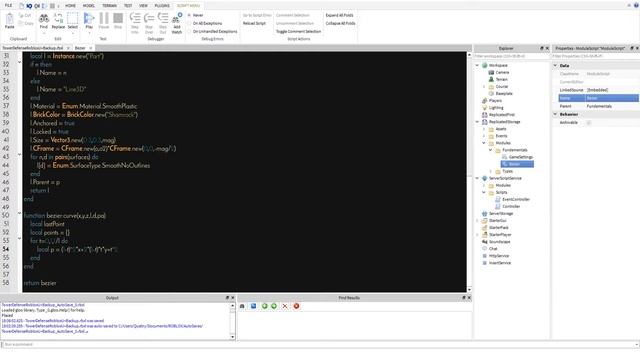Undock the Explorer panel with pin icon
This screenshot has width=640, height=360.
click(542, 48)
